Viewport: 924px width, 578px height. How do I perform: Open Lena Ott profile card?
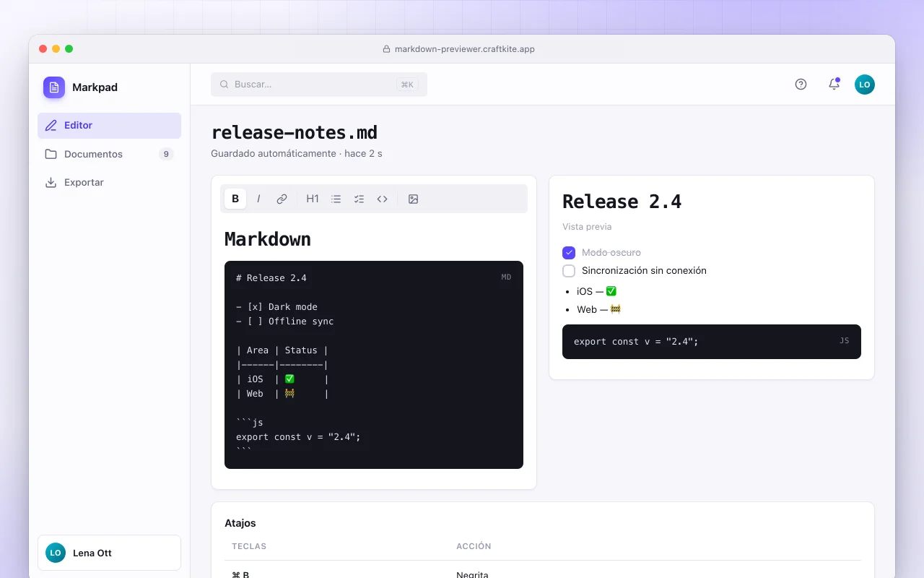[x=109, y=553]
